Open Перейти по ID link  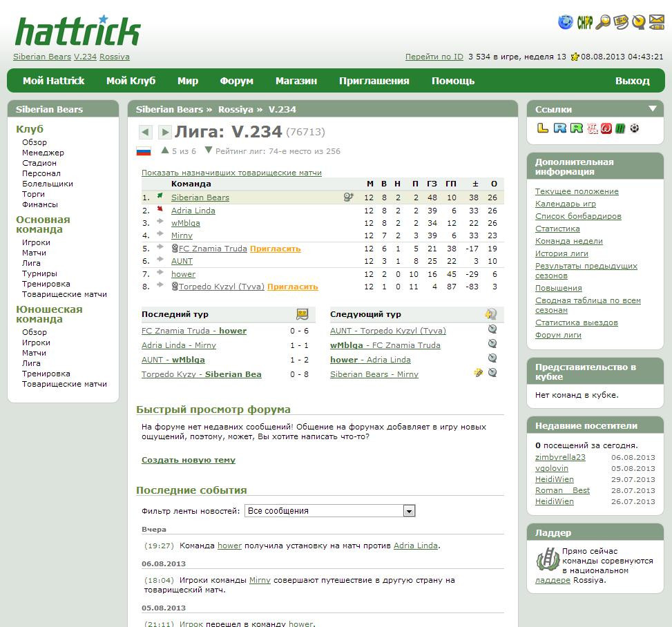point(434,57)
